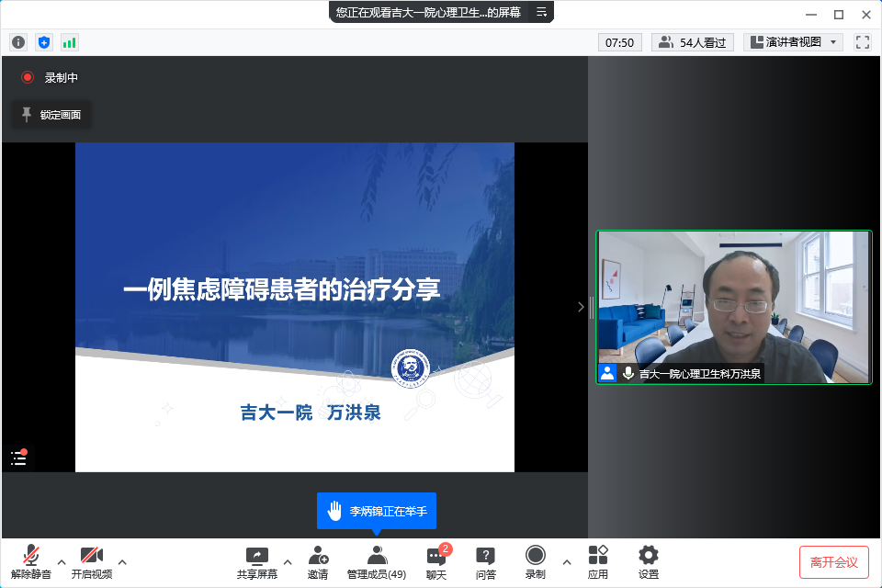This screenshot has width=882, height=588.
Task: Open the 邀请 invite icon
Action: (x=318, y=562)
